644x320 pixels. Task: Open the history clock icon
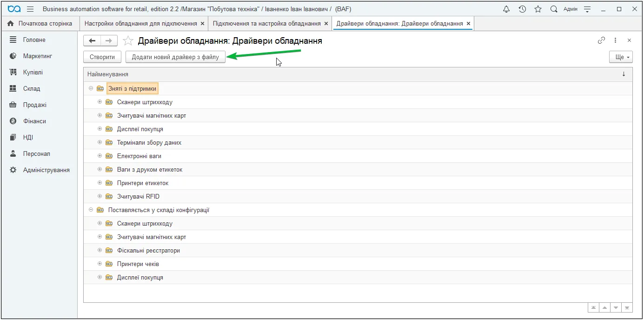(x=522, y=9)
